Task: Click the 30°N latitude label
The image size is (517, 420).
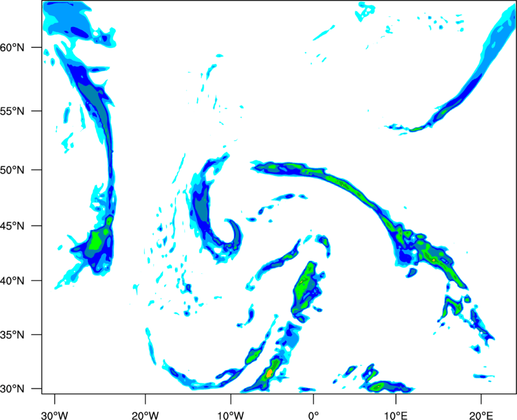Action: (x=12, y=389)
